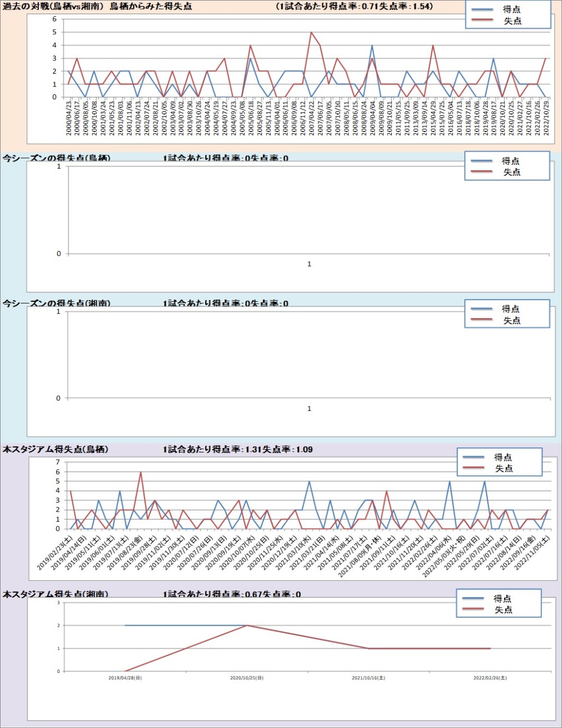
Task: Click the 失点 legend entry in the 本スタジアム 湘南 chart
Action: [502, 610]
